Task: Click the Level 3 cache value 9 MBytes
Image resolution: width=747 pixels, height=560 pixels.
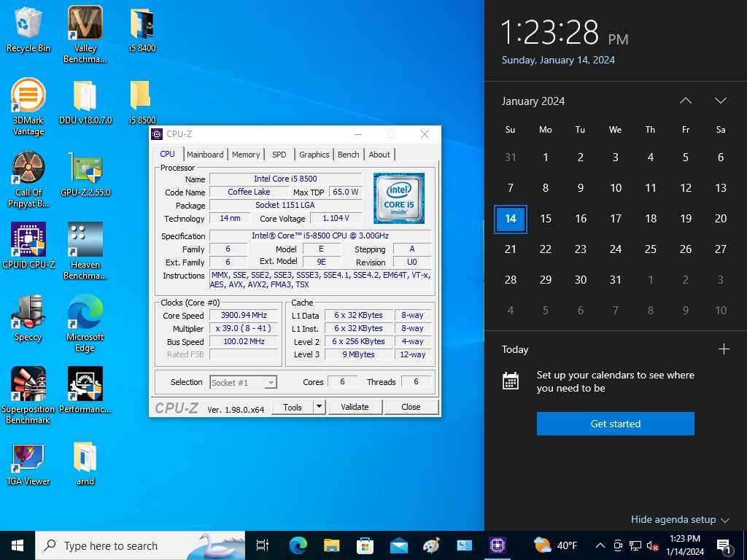Action: point(358,354)
